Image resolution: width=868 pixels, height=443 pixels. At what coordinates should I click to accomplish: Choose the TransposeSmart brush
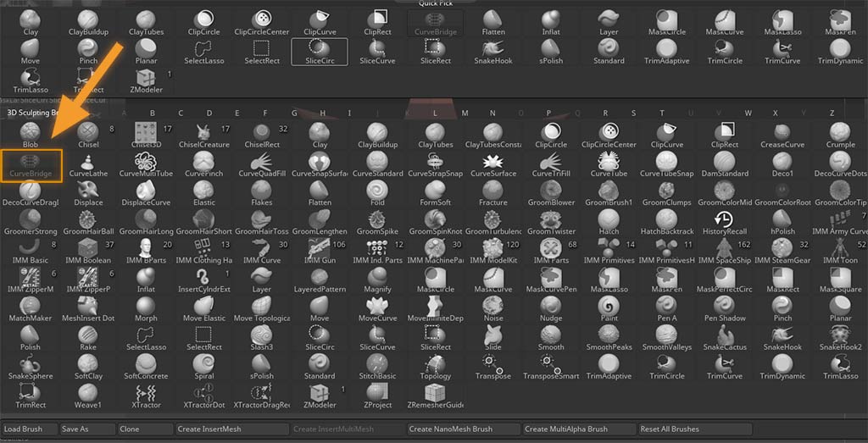coord(551,366)
